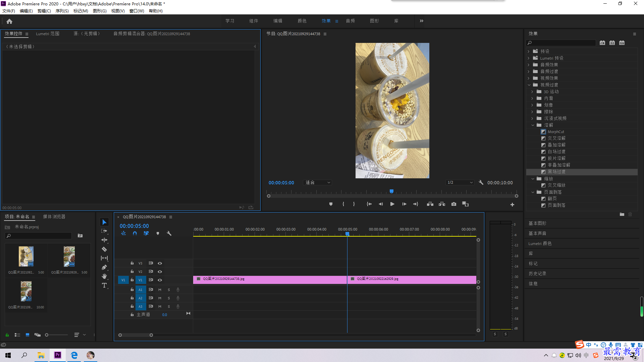Collapse the 溶解 folder
Image resolution: width=644 pixels, height=362 pixels.
[533, 125]
